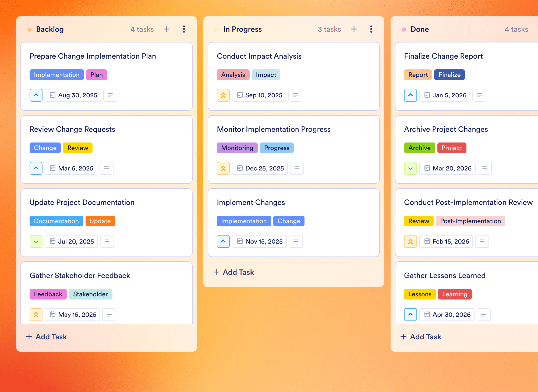Change low priority chevron on Update Project Documentation
The height and width of the screenshot is (392, 538).
coord(36,241)
